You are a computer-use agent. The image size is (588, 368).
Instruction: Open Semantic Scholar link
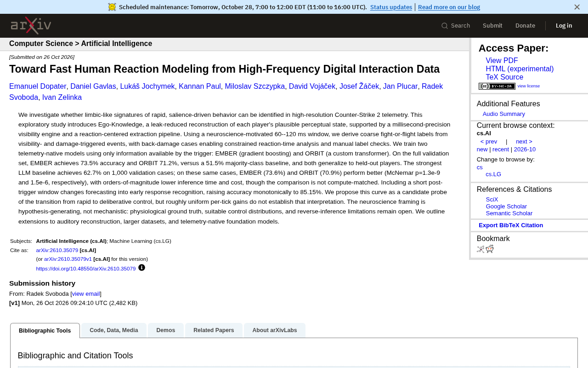[x=509, y=213]
